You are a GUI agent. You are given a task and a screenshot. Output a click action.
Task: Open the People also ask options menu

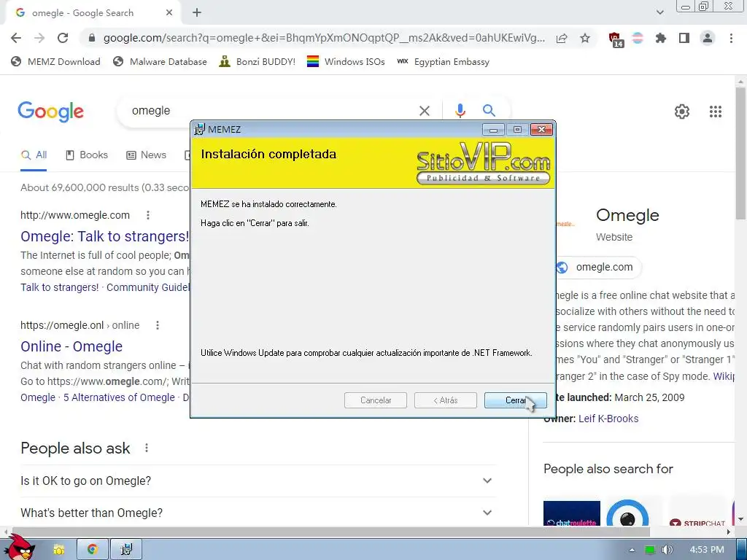coord(147,448)
